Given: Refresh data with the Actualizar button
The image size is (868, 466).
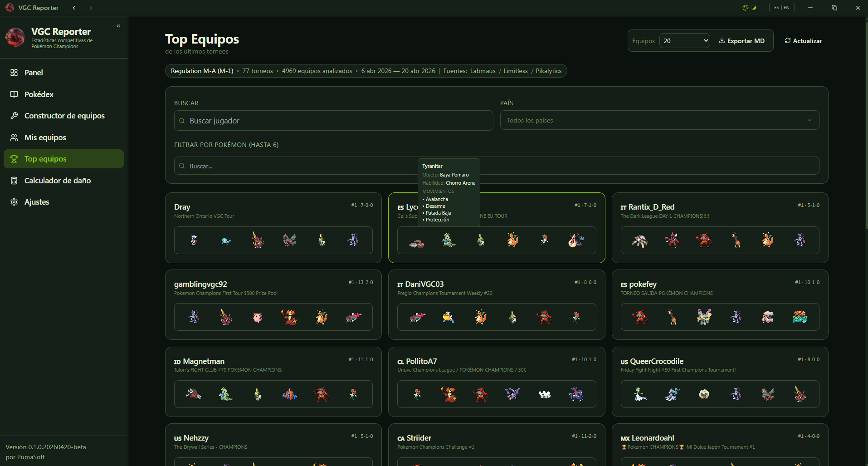Looking at the screenshot, I should 803,41.
